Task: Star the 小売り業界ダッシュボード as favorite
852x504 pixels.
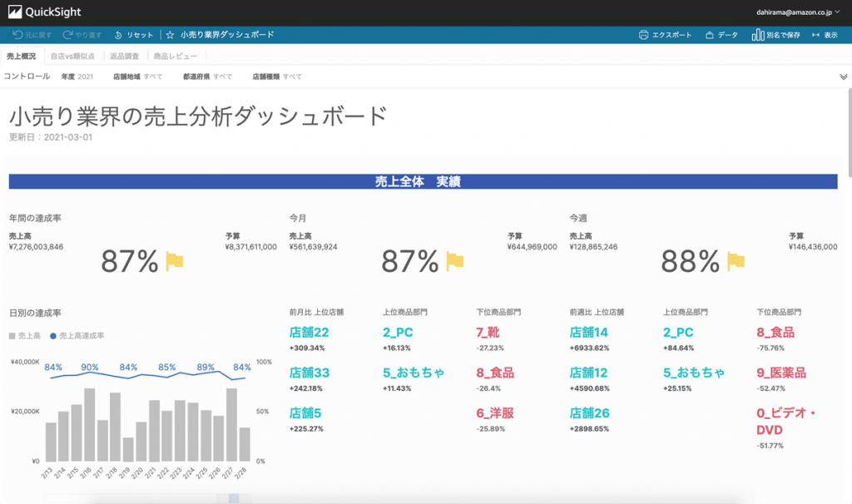Action: click(x=169, y=34)
